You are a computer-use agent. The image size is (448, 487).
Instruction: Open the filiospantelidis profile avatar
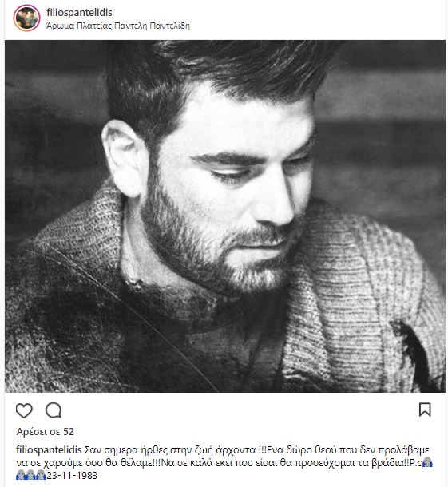tap(26, 18)
